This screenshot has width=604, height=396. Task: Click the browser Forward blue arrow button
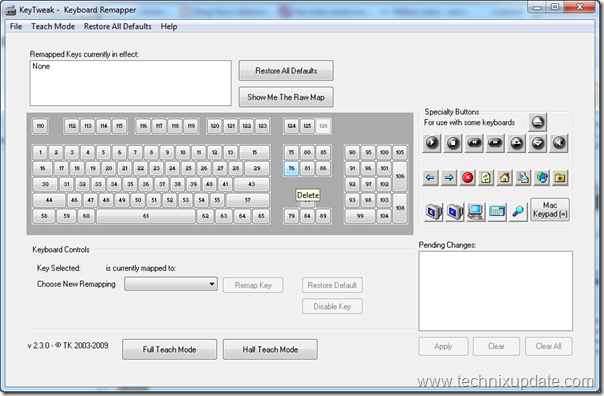(449, 178)
